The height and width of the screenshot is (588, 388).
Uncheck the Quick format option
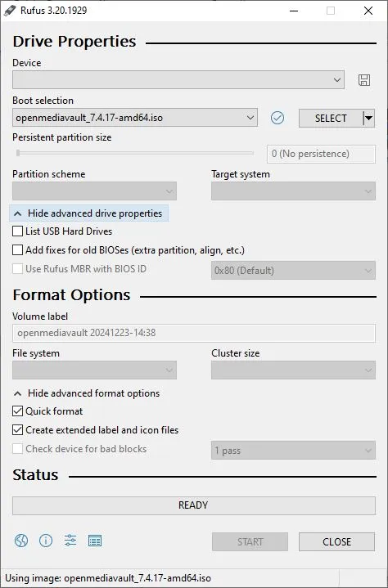[18, 411]
